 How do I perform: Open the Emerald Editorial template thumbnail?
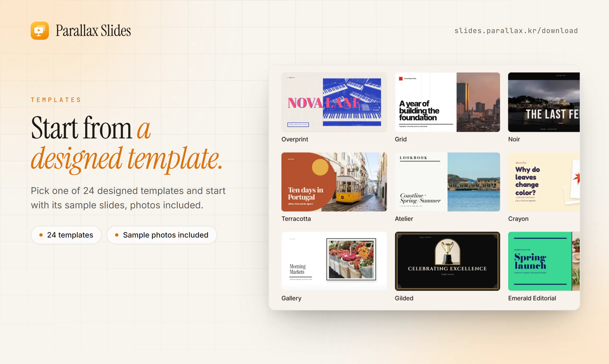[x=544, y=261]
